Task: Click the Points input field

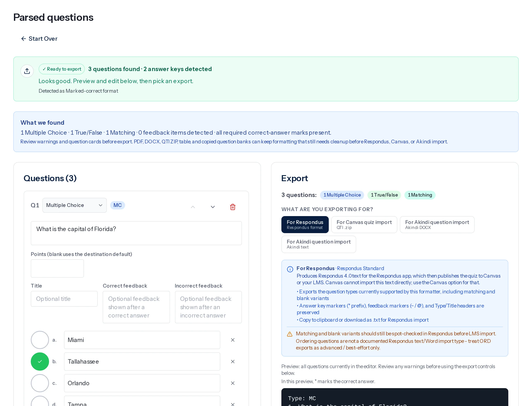Action: (57, 268)
